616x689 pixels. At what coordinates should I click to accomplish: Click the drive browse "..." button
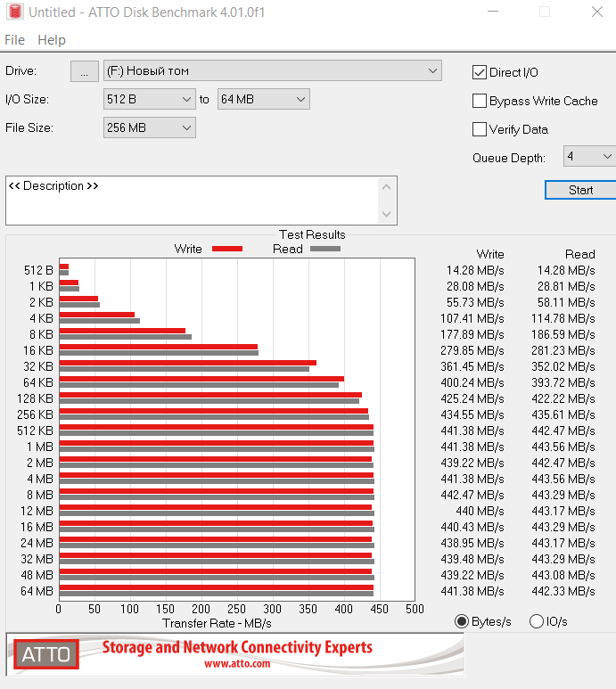coord(84,71)
